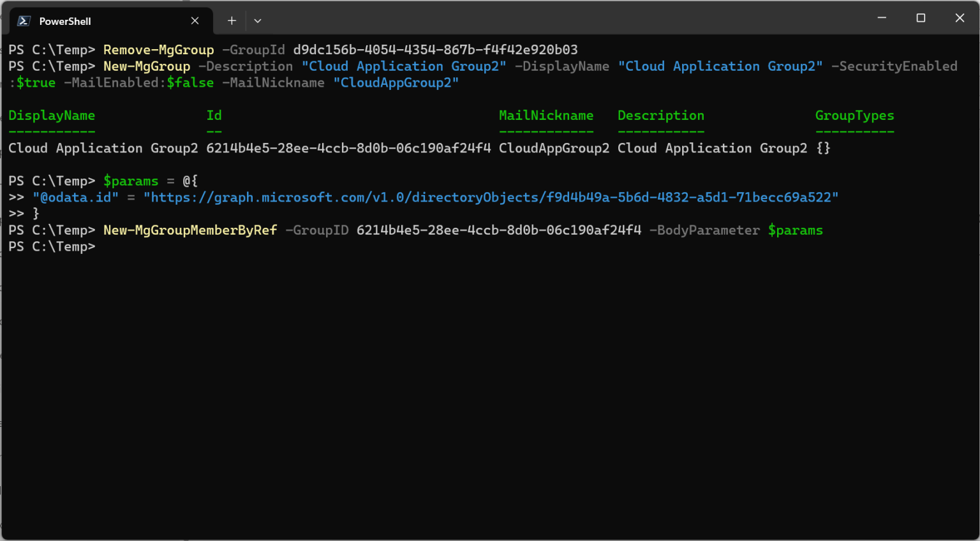The image size is (980, 541).
Task: Click the Remove-MgGroup command text
Action: point(158,50)
